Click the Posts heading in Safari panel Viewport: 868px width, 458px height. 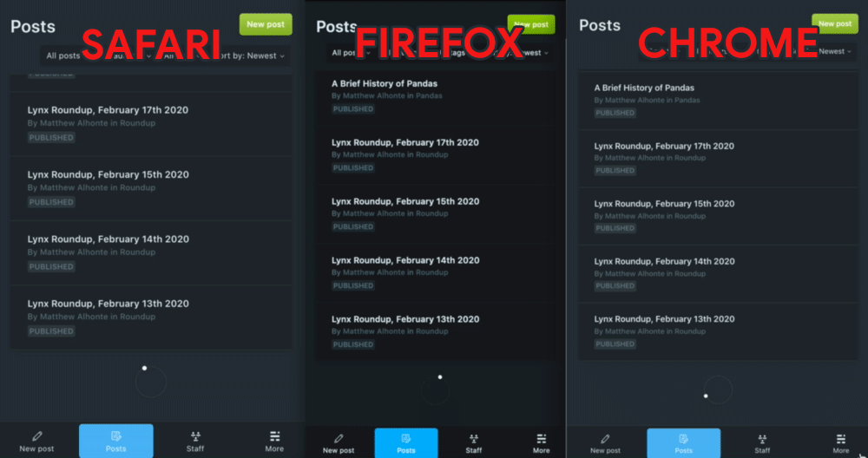(33, 27)
